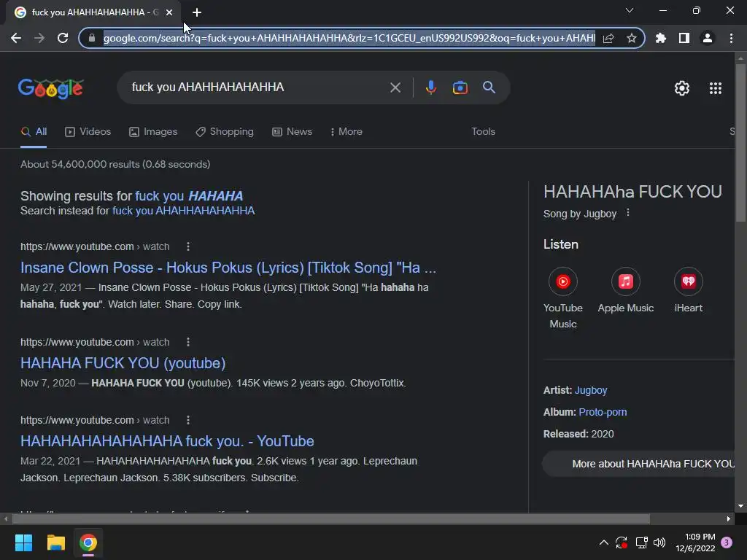Clear the search box text
747x560 pixels.
pyautogui.click(x=395, y=87)
